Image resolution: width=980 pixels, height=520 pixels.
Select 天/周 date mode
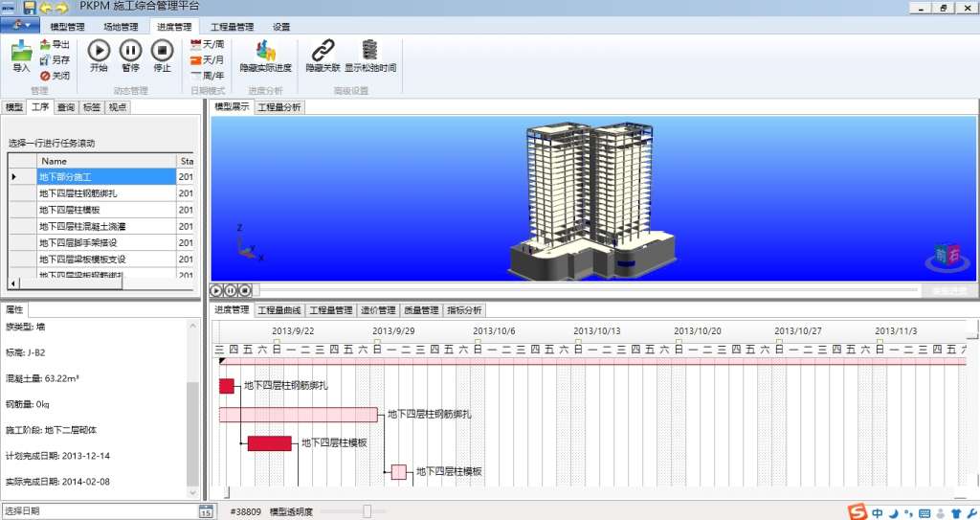click(207, 44)
